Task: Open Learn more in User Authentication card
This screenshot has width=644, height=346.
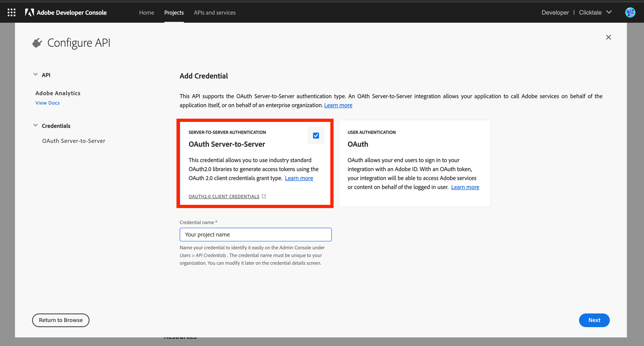Action: [465, 187]
